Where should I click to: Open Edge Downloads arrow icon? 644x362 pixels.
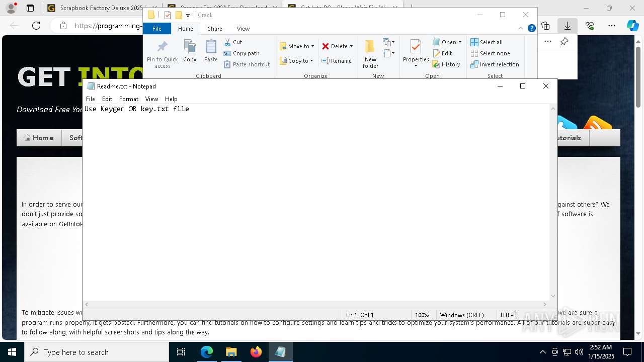click(x=568, y=26)
